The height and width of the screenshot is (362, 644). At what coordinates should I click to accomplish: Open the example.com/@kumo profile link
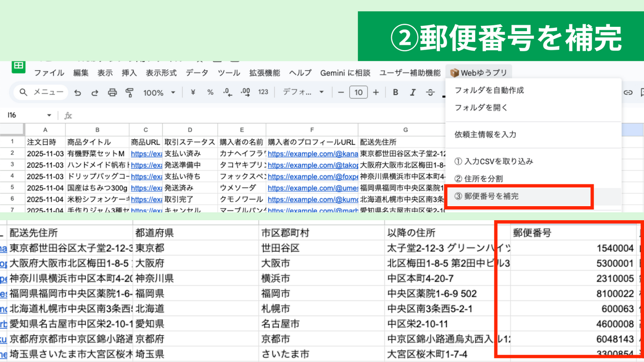click(312, 199)
